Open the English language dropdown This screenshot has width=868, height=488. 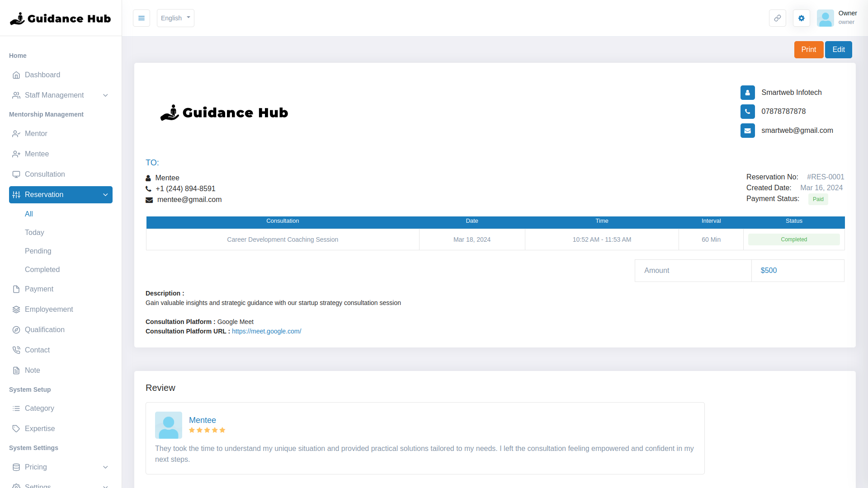(x=175, y=18)
